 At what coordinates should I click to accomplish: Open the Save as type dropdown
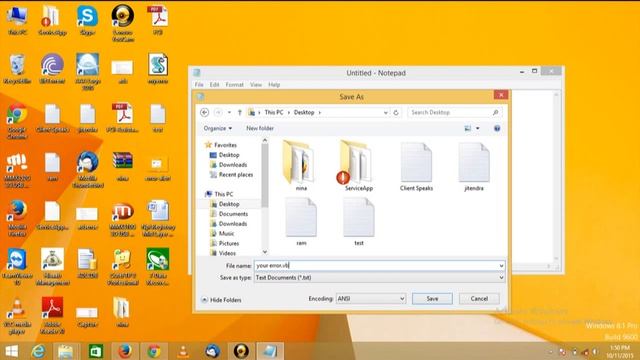coord(501,278)
